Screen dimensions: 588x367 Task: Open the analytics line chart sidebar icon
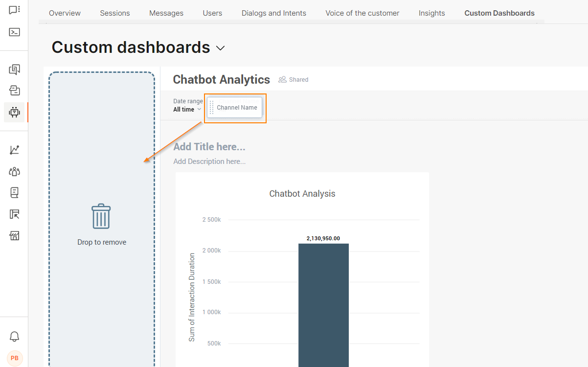point(14,150)
